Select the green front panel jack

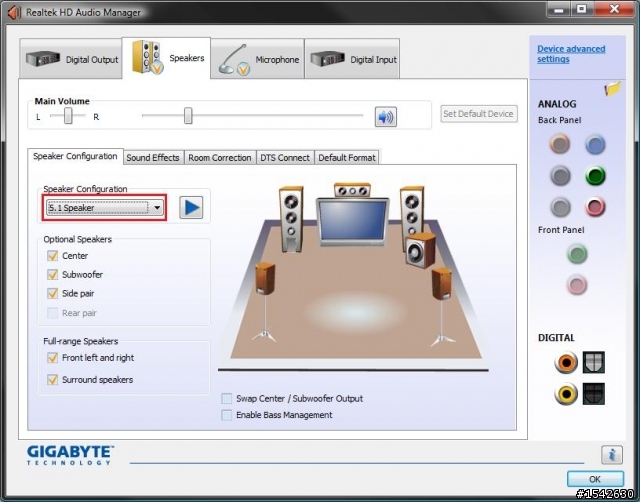[x=577, y=254]
